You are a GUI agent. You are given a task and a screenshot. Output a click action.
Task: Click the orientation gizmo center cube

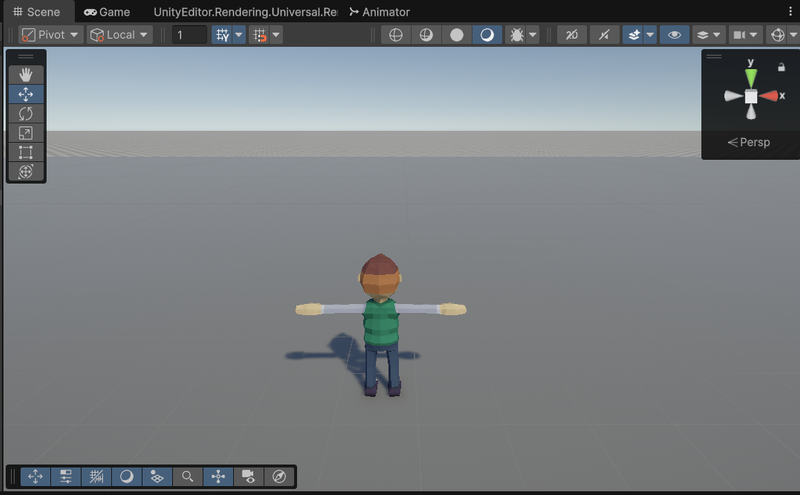pyautogui.click(x=751, y=96)
